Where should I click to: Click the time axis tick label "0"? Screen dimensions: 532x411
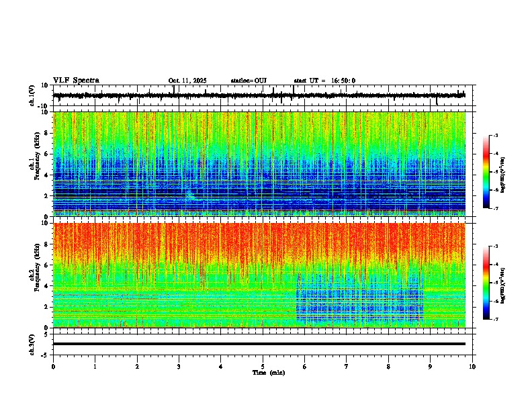click(x=53, y=367)
